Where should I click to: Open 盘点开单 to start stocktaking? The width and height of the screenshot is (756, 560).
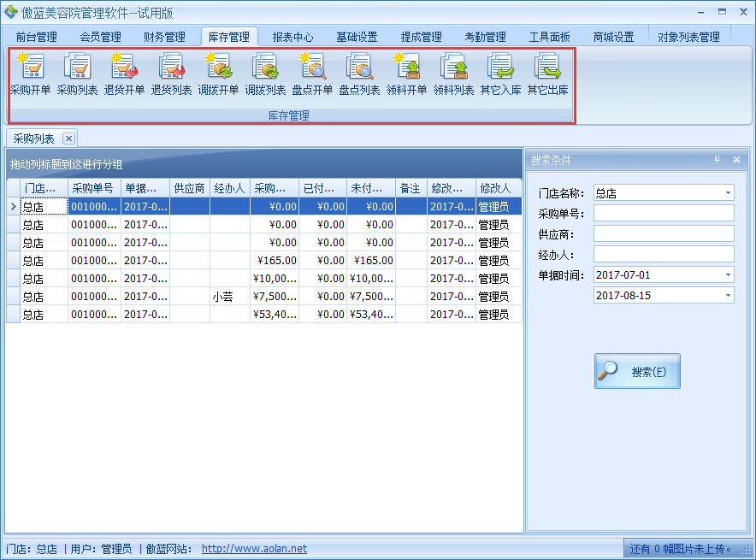(x=313, y=73)
